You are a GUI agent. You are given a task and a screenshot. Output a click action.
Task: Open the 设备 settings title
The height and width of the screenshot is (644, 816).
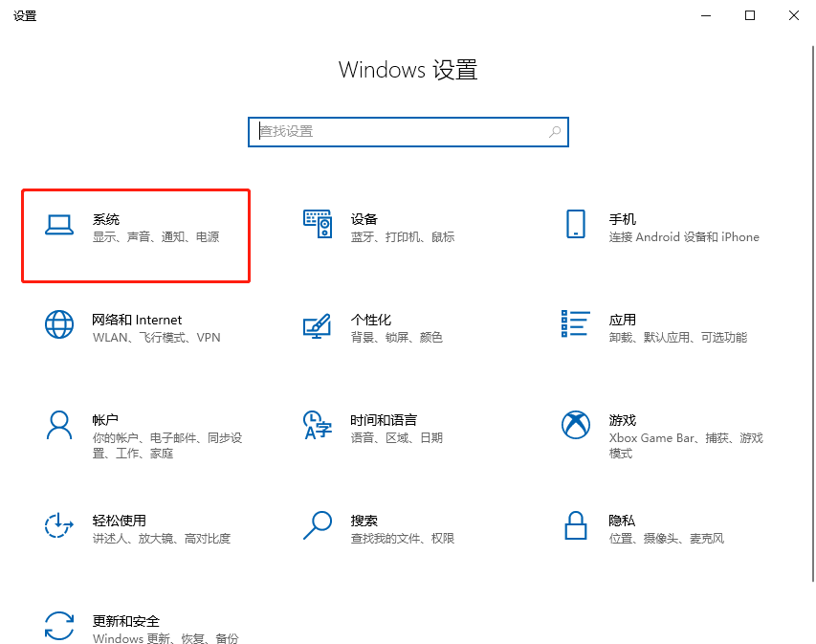point(364,219)
